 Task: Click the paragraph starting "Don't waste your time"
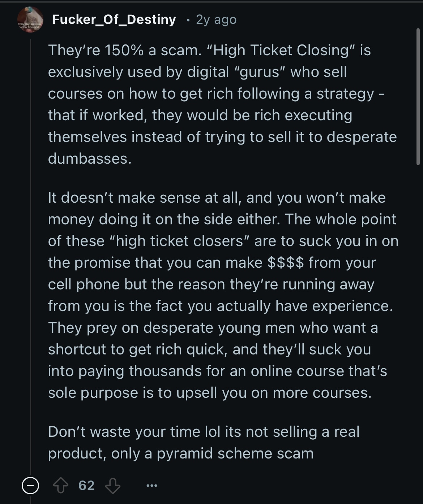tap(204, 442)
